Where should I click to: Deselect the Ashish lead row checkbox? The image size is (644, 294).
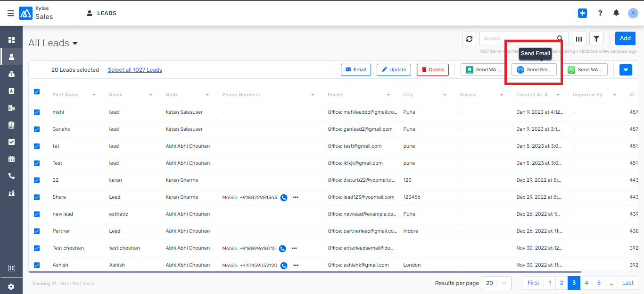(x=37, y=265)
